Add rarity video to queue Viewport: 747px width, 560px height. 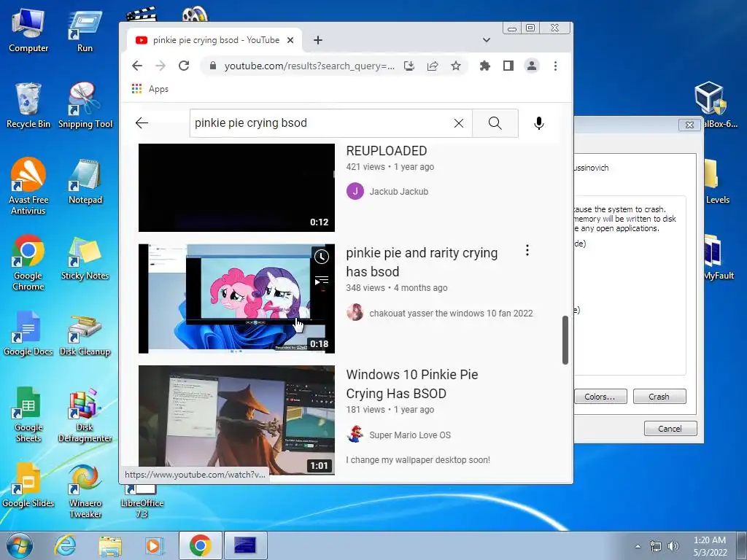click(322, 281)
